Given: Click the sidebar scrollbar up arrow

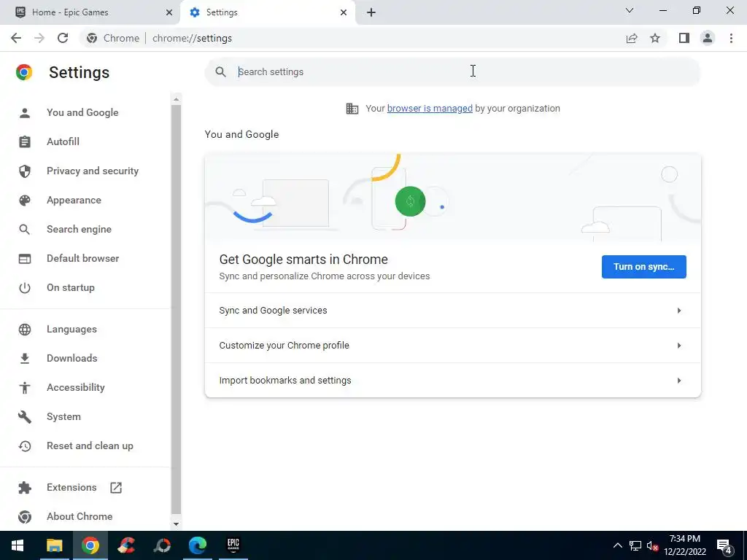Looking at the screenshot, I should [x=176, y=99].
